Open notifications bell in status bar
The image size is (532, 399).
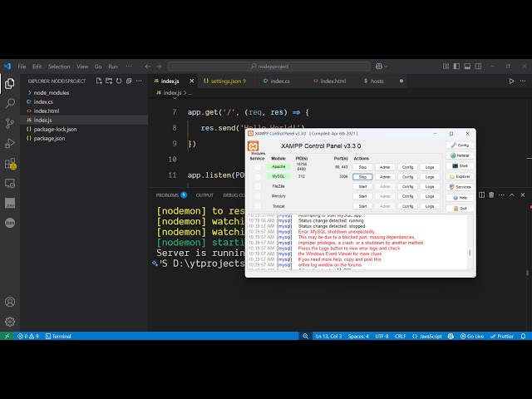[x=523, y=336]
